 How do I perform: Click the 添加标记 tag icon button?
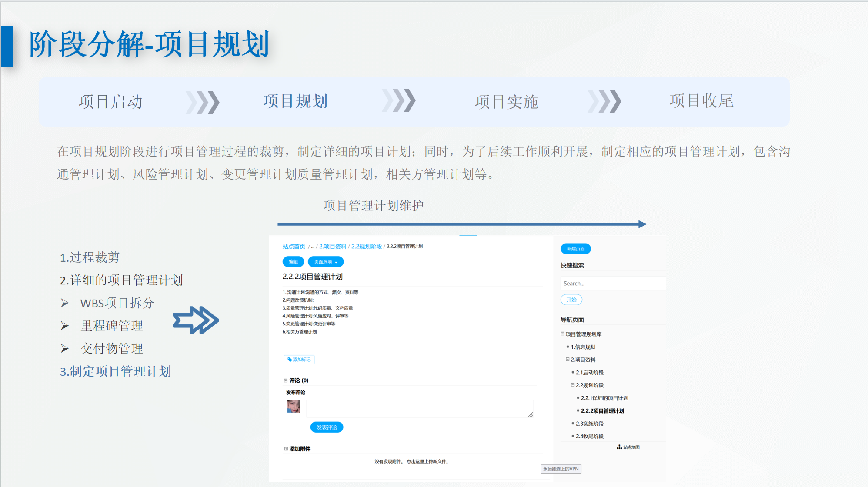click(299, 360)
